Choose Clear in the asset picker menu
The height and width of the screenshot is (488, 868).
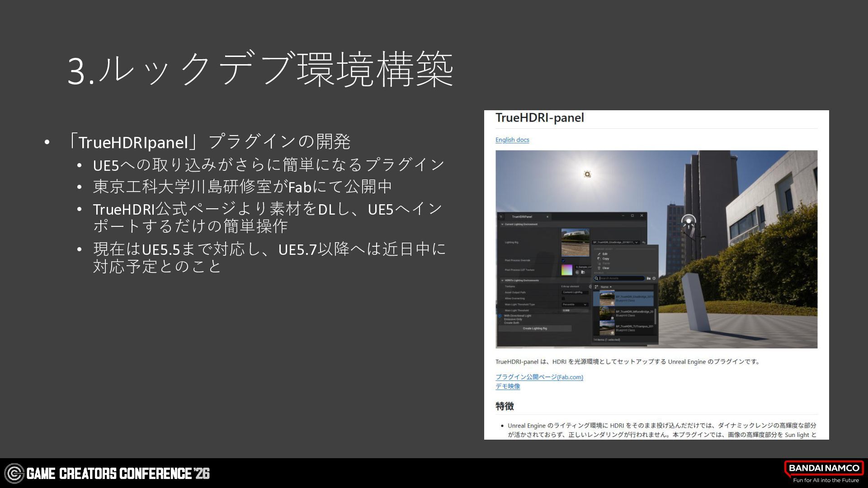(x=606, y=268)
